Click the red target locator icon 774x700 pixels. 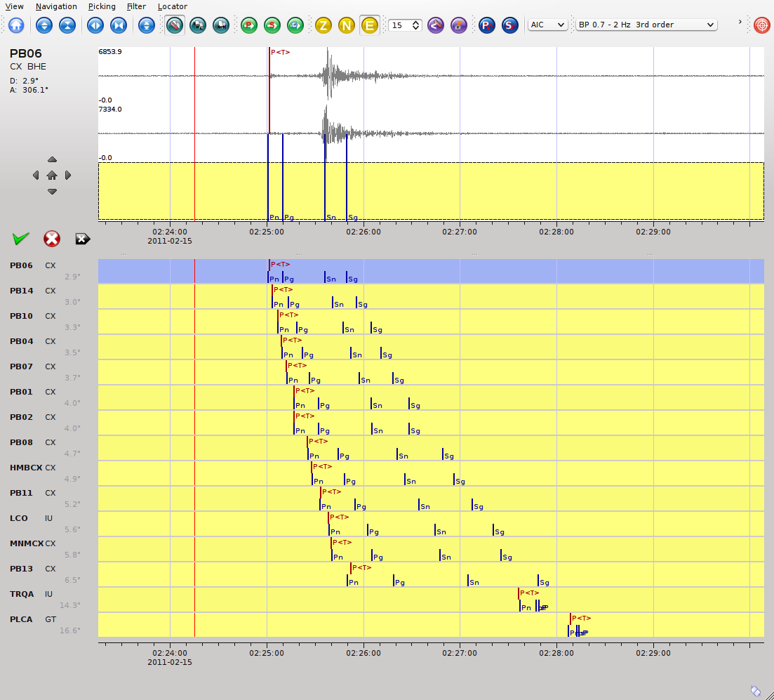(761, 25)
